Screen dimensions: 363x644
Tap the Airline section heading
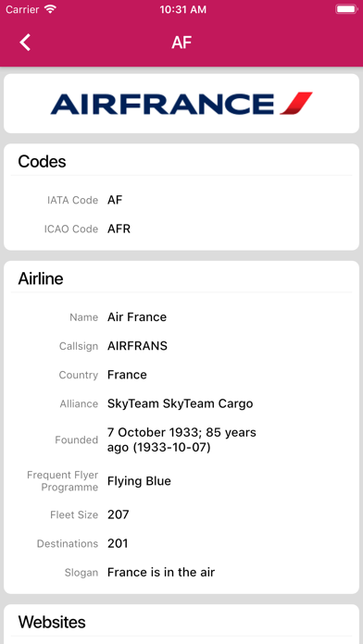pyautogui.click(x=41, y=279)
